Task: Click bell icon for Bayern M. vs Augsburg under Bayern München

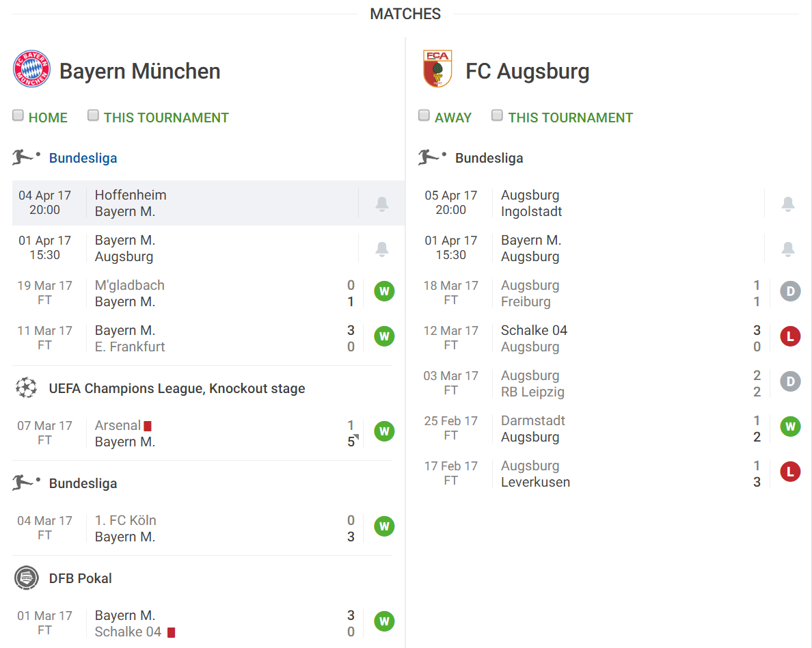Action: pyautogui.click(x=381, y=249)
